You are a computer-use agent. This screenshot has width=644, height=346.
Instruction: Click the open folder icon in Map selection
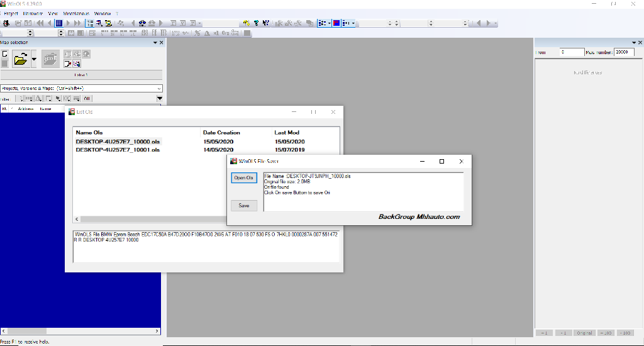click(x=21, y=59)
